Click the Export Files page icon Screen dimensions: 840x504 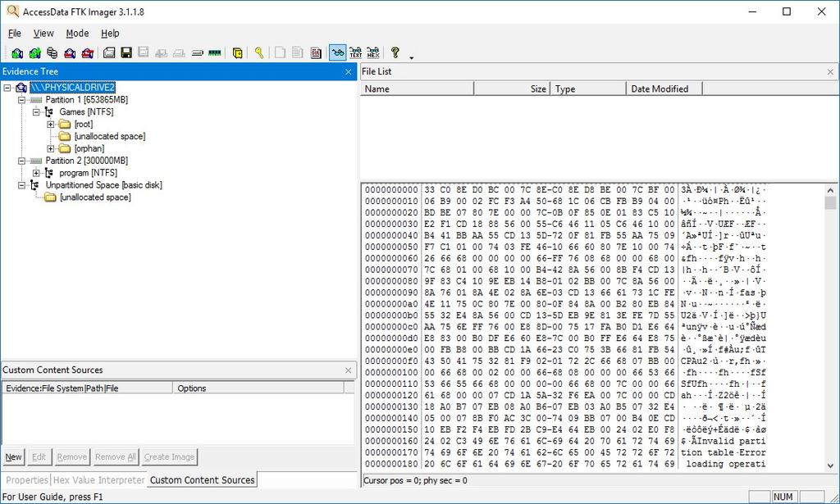click(x=280, y=52)
